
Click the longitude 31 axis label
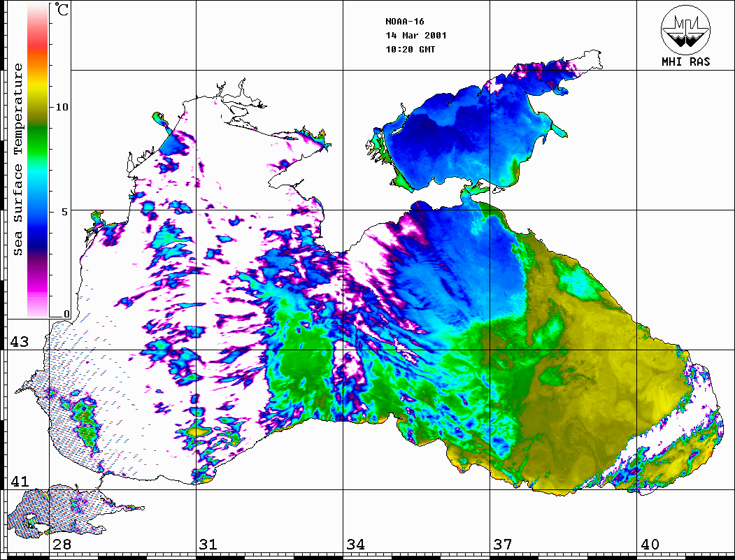click(208, 544)
